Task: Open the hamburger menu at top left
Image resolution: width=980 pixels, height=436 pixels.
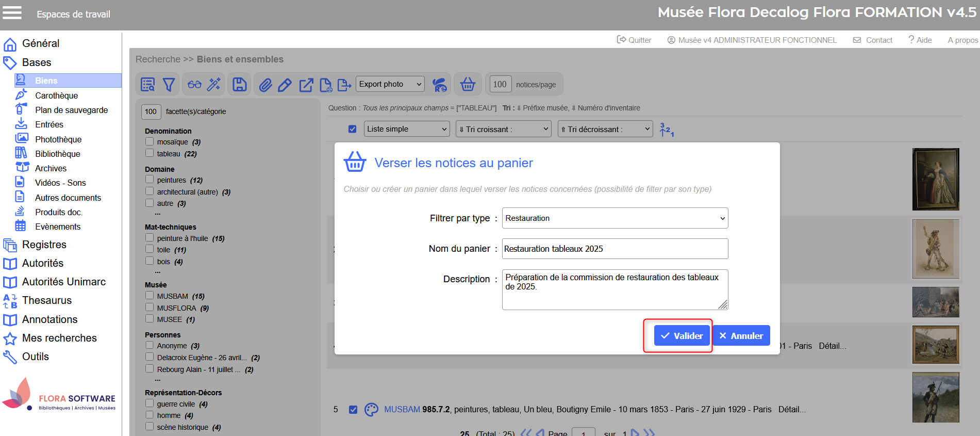Action: (x=12, y=13)
